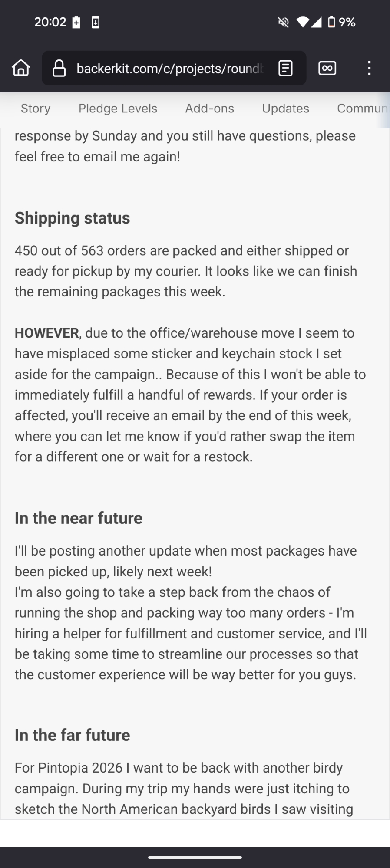Tap the In the far future heading
The height and width of the screenshot is (868, 390).
(73, 735)
